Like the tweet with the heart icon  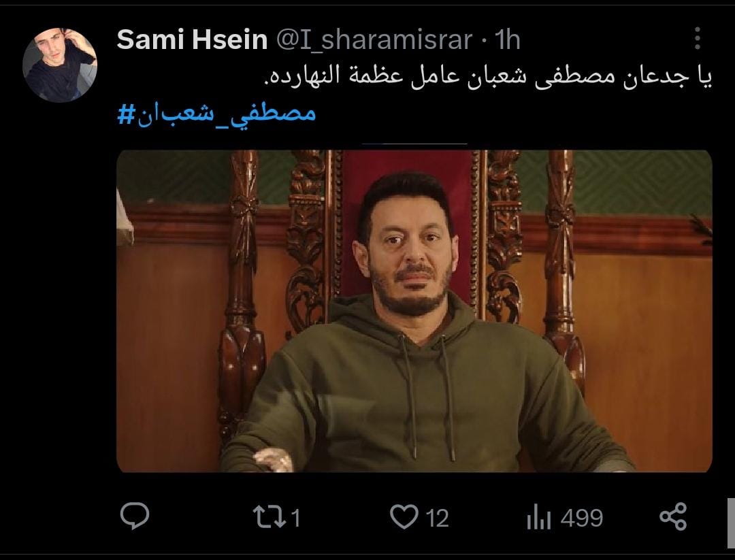coord(404,517)
